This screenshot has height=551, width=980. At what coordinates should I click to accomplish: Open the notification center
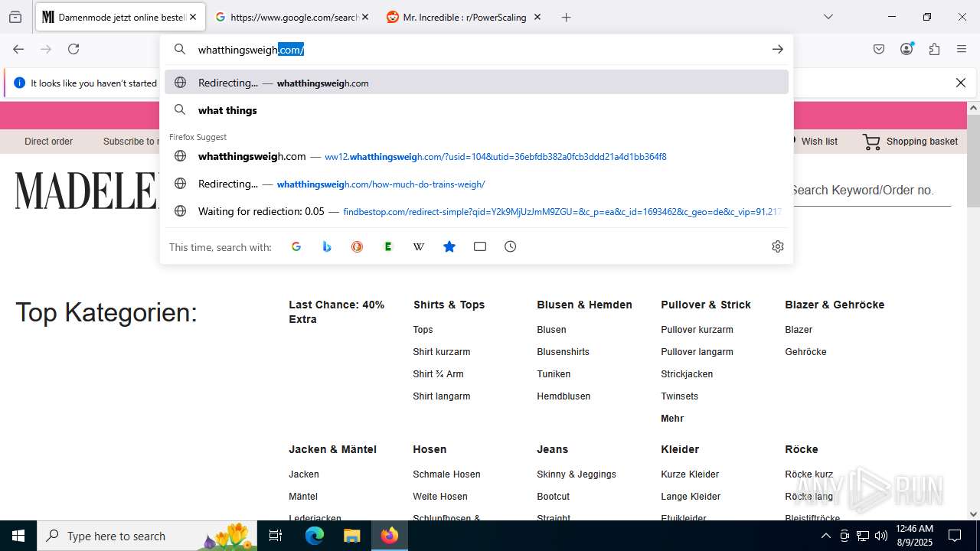(x=955, y=536)
